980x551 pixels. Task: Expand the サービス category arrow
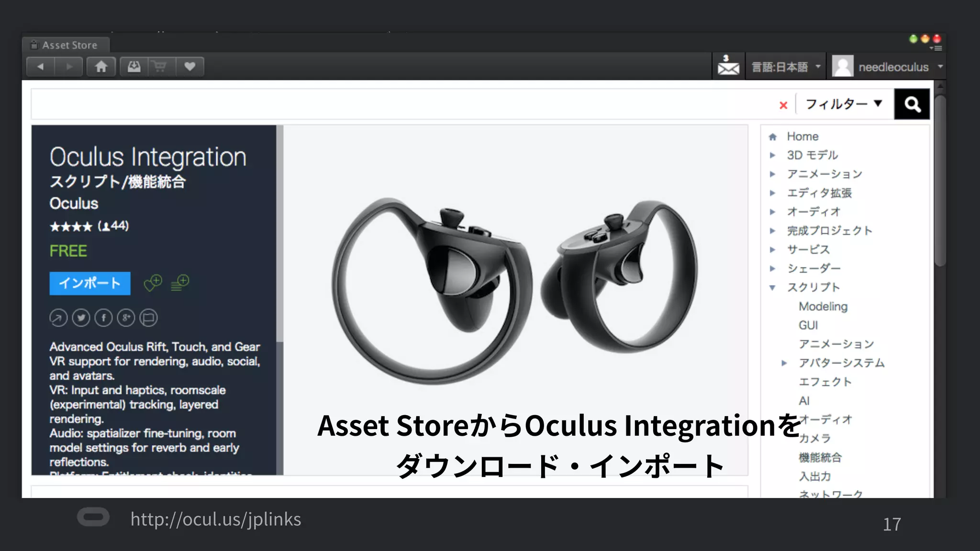pyautogui.click(x=772, y=250)
